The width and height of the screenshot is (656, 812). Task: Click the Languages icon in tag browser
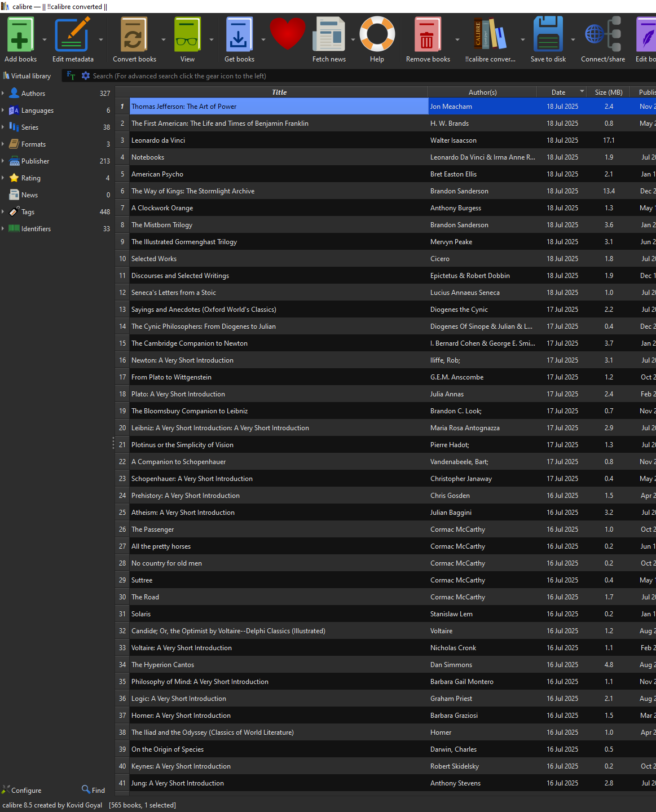pyautogui.click(x=14, y=110)
